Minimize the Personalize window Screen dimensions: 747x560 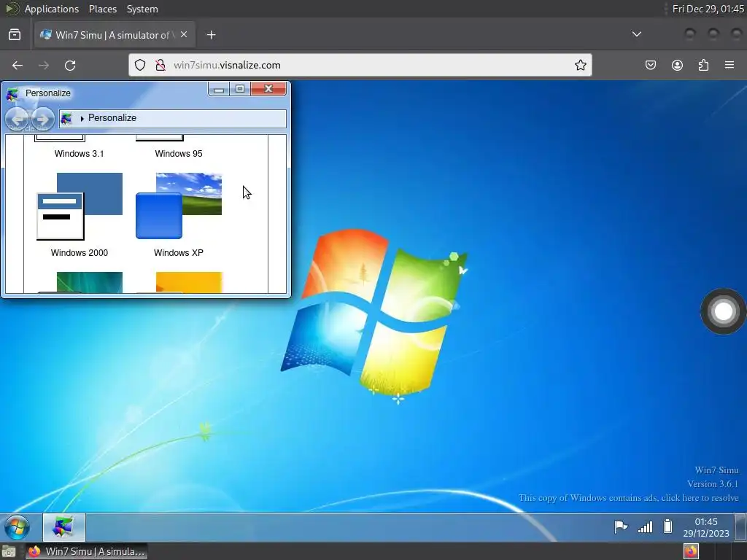[x=219, y=89]
